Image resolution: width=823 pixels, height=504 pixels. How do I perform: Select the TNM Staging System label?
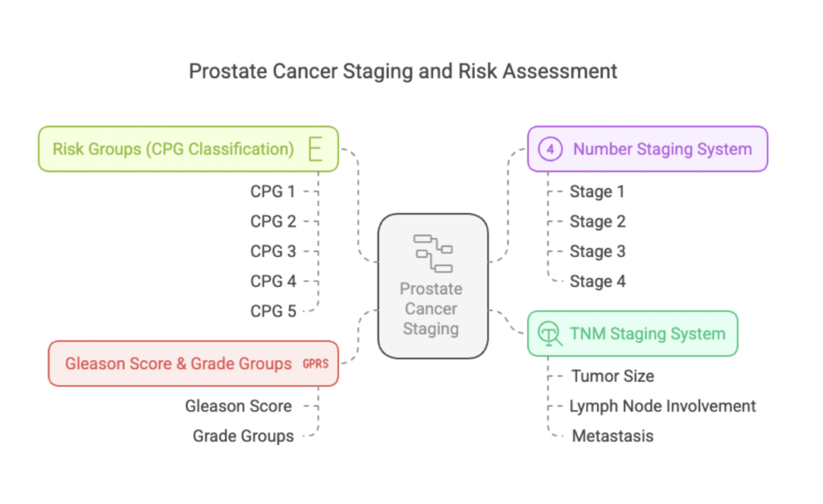click(648, 334)
